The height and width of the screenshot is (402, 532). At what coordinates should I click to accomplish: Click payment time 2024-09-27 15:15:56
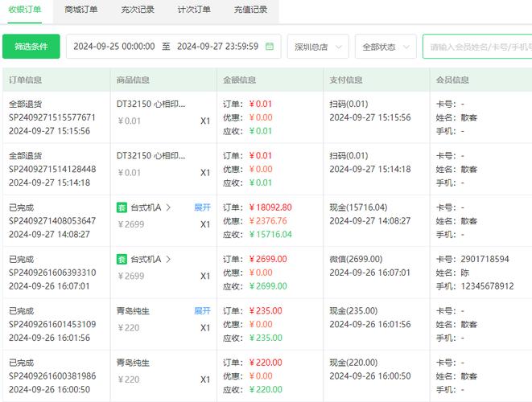tap(369, 117)
